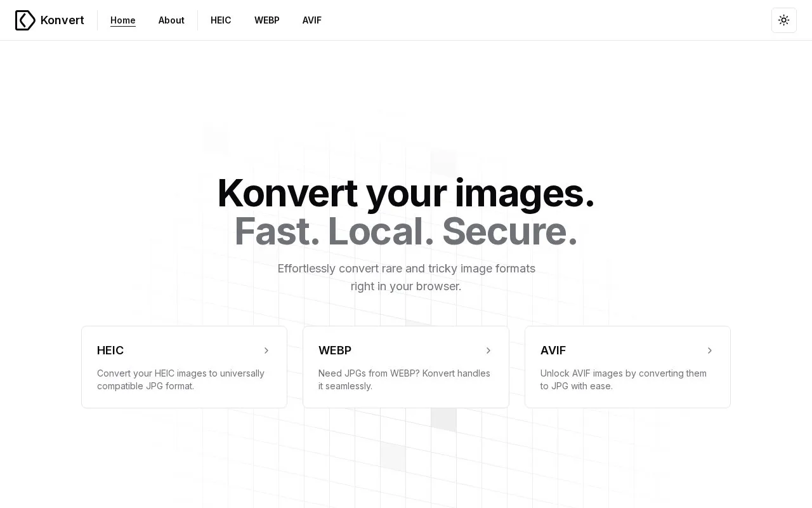Click the chevron arrow on the AVIF card
Viewport: 812px width, 508px height.
click(x=710, y=351)
